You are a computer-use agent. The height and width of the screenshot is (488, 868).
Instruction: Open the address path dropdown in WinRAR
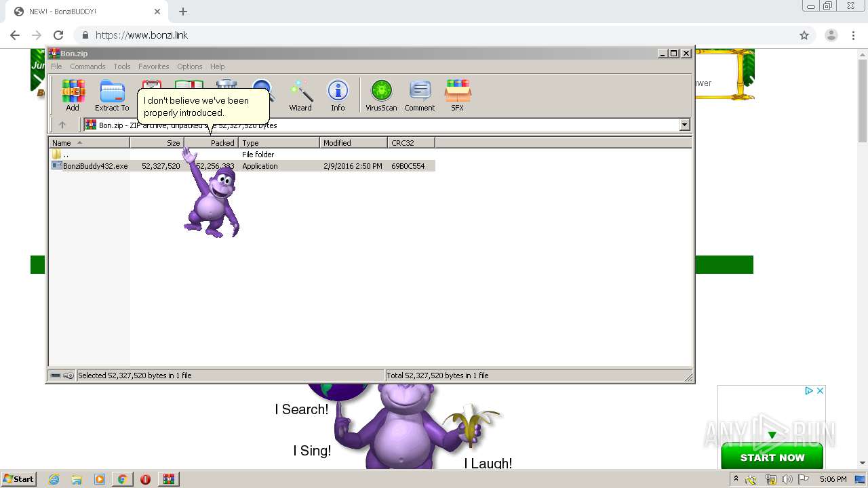tap(684, 125)
